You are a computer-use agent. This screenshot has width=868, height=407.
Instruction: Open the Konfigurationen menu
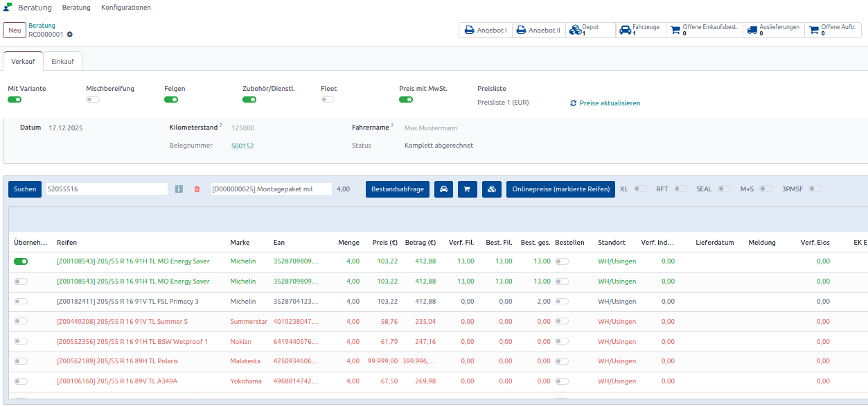125,8
